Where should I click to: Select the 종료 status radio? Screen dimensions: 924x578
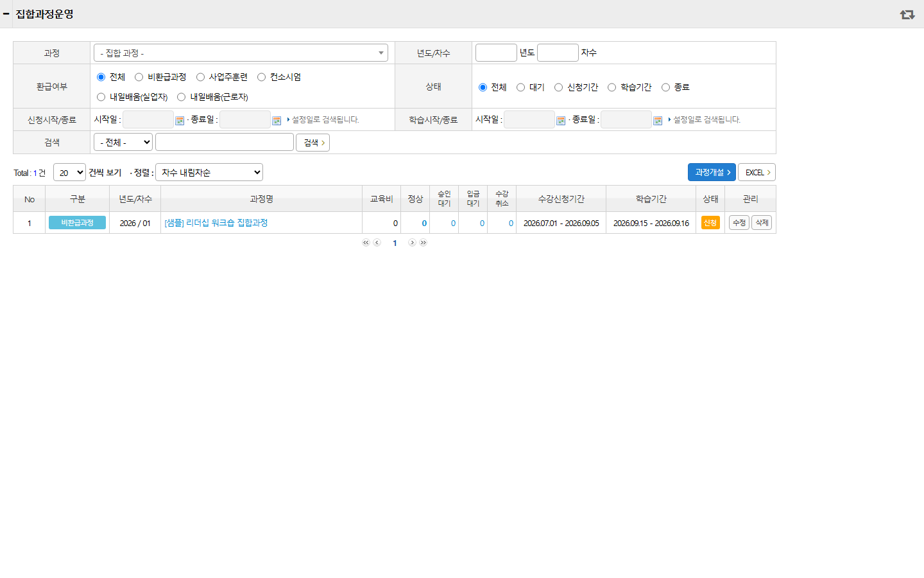(x=665, y=87)
